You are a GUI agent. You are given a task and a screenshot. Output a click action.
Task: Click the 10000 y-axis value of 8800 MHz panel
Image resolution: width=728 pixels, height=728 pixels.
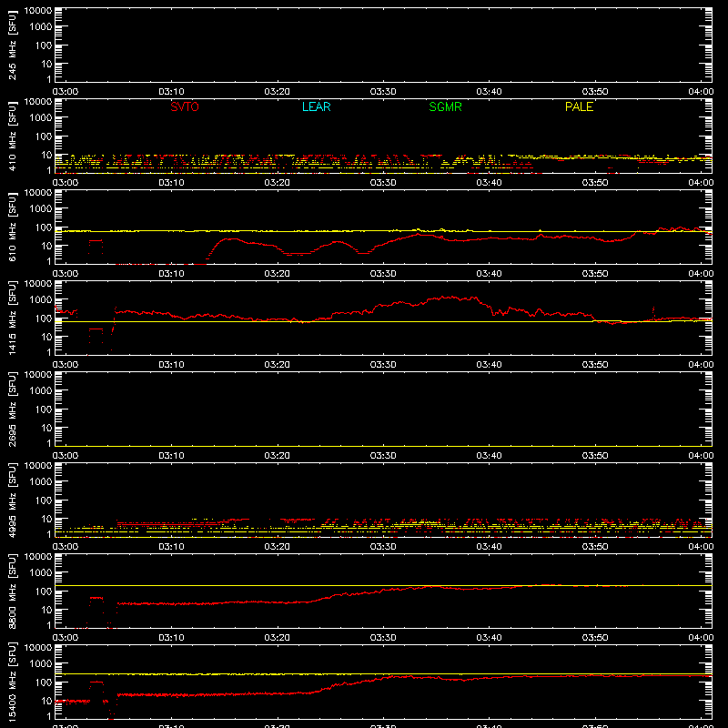[38, 557]
